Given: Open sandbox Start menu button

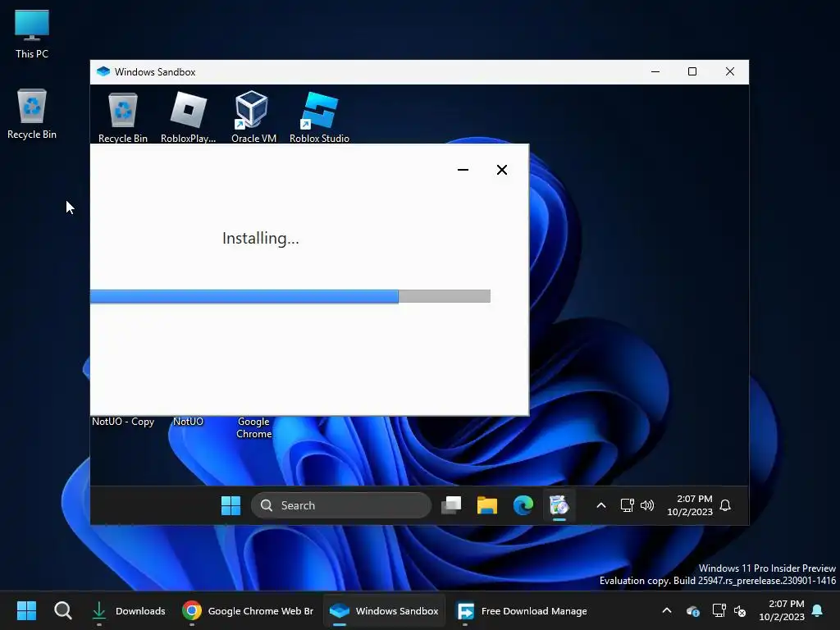Looking at the screenshot, I should pos(231,505).
